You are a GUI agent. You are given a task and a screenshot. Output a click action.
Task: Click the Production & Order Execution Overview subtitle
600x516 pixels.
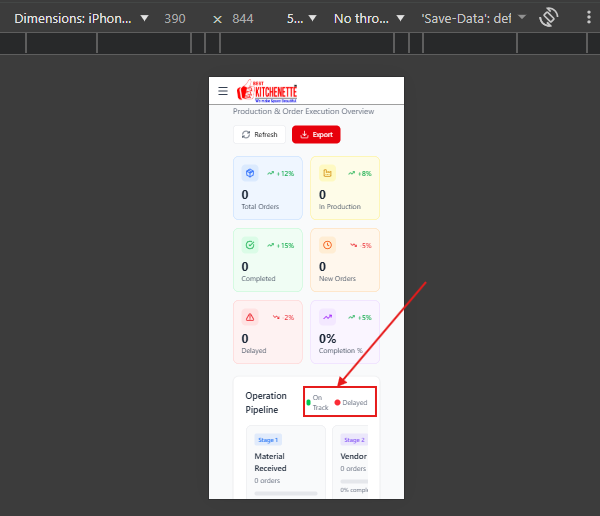pyautogui.click(x=303, y=111)
